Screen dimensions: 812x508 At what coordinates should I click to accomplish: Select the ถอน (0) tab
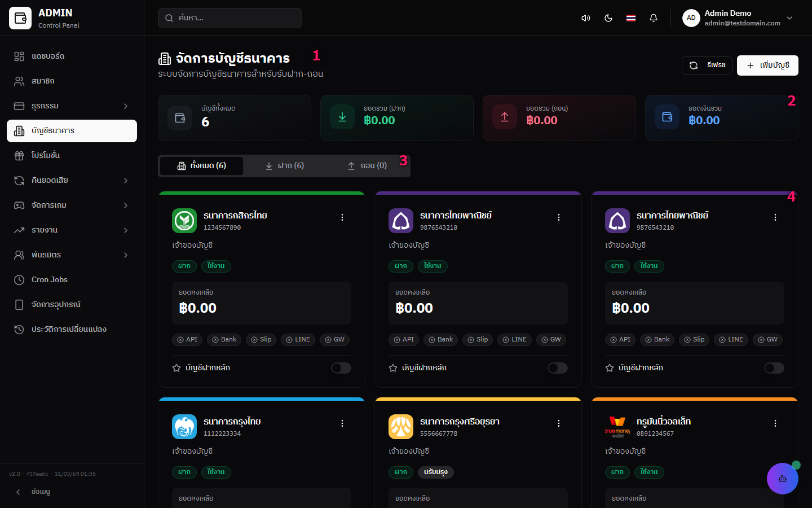[367, 166]
